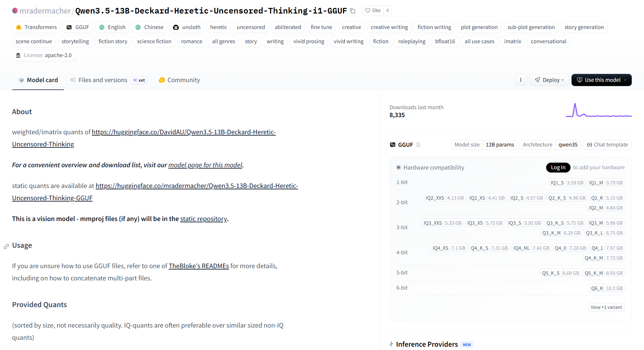Select the IQ2_M 4.84 GB quant
The height and width of the screenshot is (350, 644).
coord(606,208)
